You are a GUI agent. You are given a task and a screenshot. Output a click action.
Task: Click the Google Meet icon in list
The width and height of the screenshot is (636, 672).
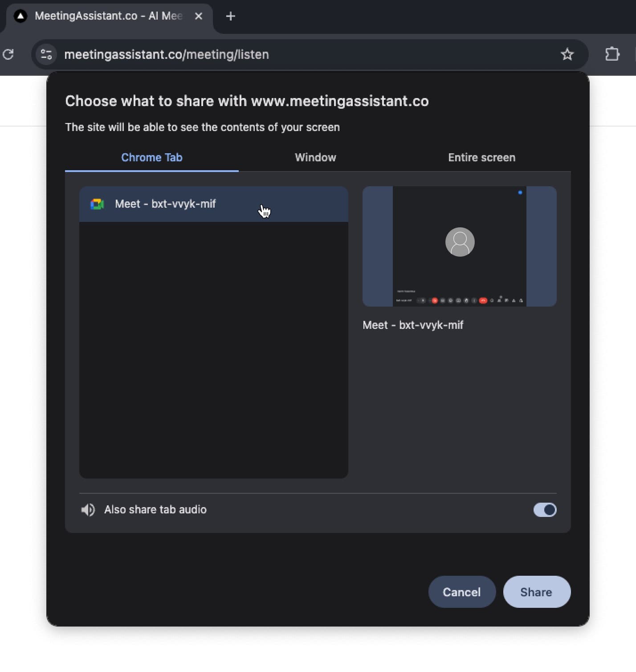[97, 204]
